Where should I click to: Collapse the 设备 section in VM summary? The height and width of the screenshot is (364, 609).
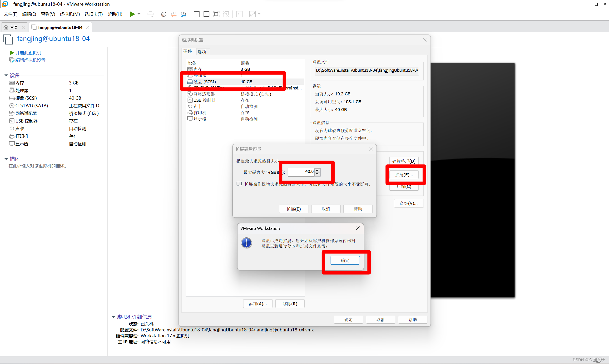click(6, 75)
